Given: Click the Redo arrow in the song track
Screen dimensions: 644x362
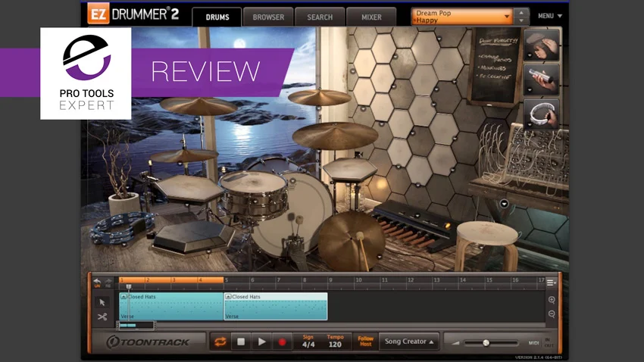Looking at the screenshot, I should (x=108, y=282).
